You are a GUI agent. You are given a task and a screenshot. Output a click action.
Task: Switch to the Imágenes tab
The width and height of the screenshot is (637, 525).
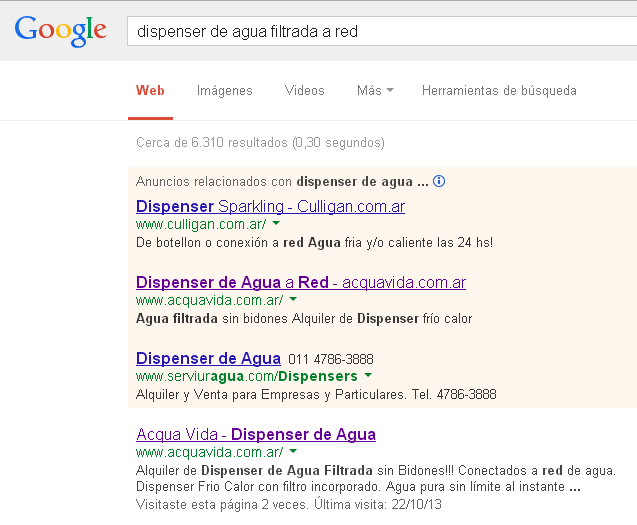tap(224, 91)
